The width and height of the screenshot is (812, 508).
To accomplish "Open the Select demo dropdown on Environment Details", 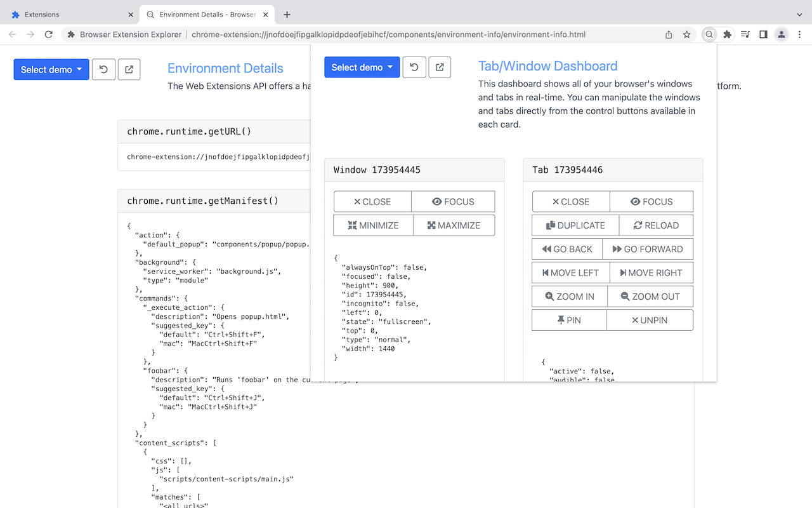I will coord(51,70).
